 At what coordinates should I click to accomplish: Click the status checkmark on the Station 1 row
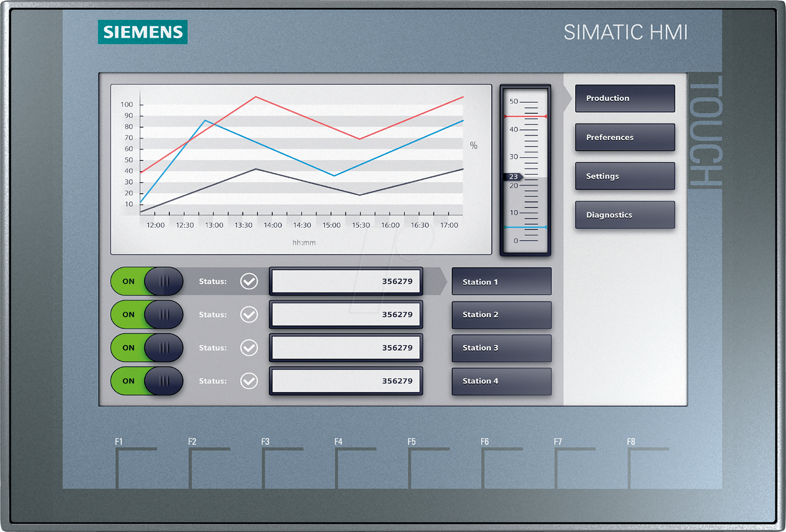coord(250,281)
